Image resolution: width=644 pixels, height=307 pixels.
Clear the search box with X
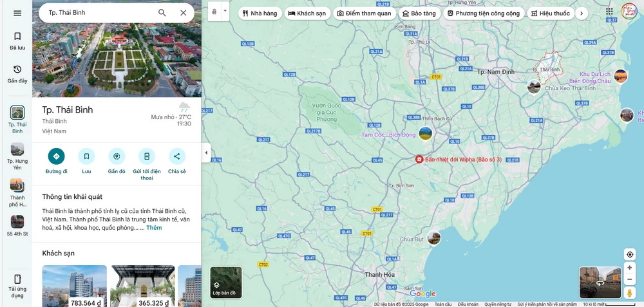pos(184,13)
